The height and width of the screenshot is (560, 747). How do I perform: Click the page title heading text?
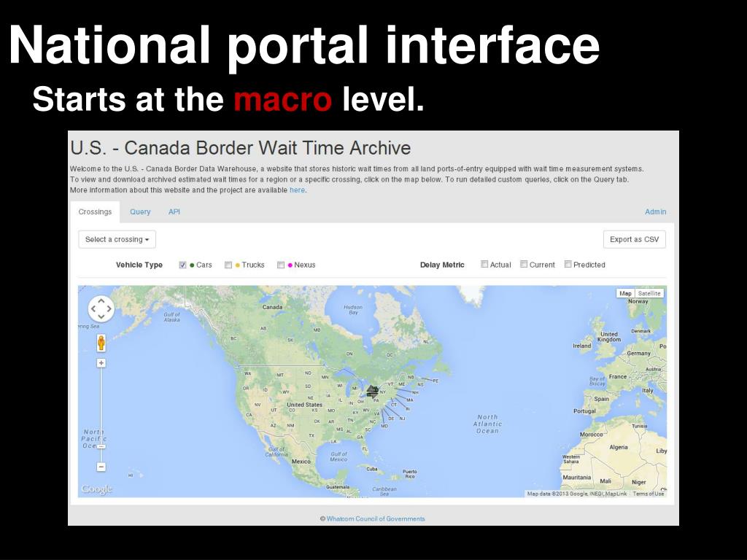[241, 148]
